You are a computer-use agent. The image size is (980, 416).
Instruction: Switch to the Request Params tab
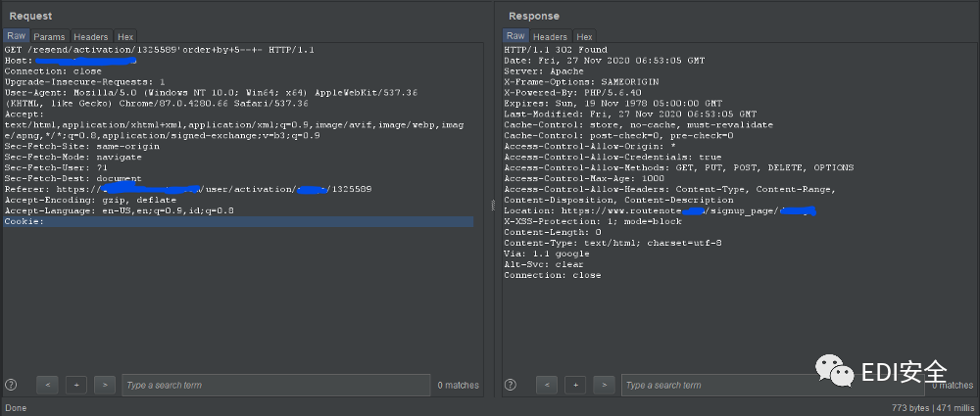(x=49, y=37)
